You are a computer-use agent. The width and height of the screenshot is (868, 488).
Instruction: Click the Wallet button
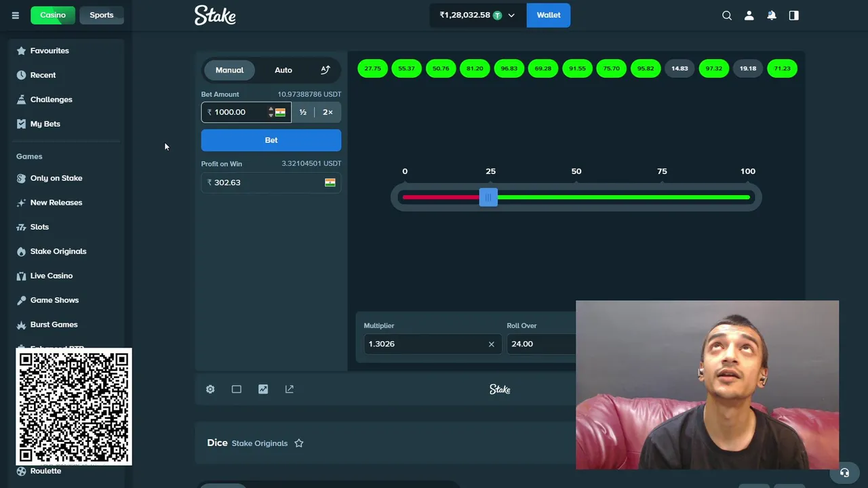pos(549,15)
